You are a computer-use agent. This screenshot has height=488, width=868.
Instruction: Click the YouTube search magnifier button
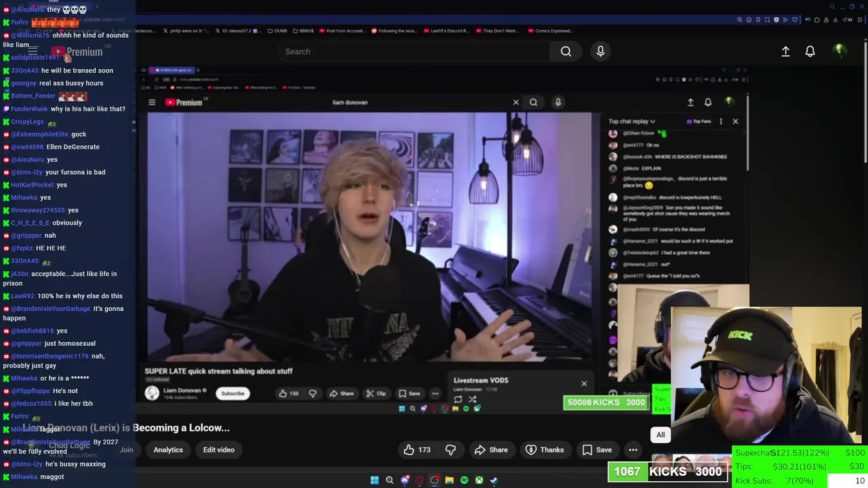click(x=566, y=52)
